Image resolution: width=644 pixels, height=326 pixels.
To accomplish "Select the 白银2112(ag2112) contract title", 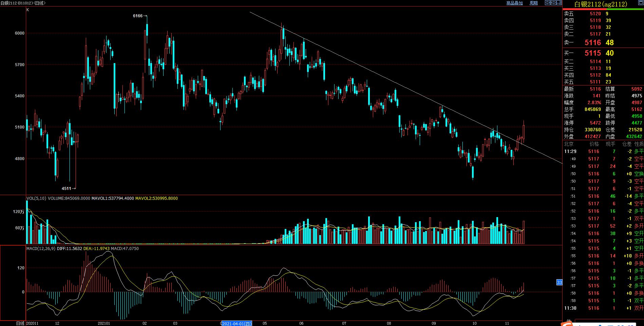I will [601, 4].
